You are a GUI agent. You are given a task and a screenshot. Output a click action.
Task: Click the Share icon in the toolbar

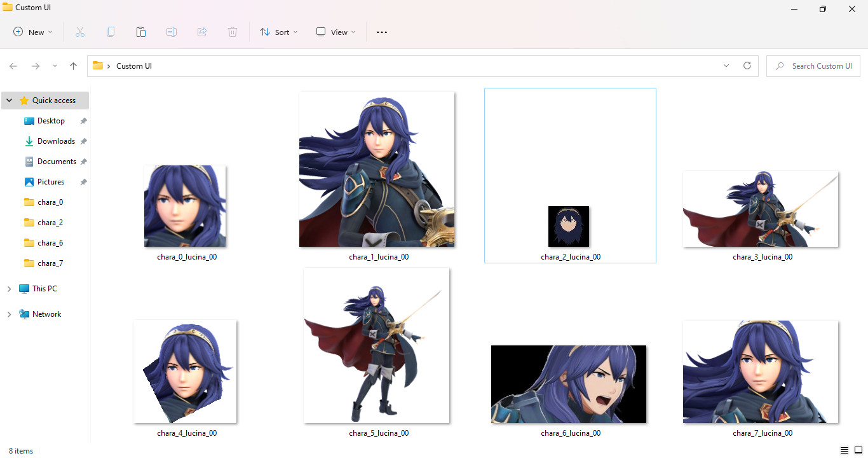(x=202, y=31)
